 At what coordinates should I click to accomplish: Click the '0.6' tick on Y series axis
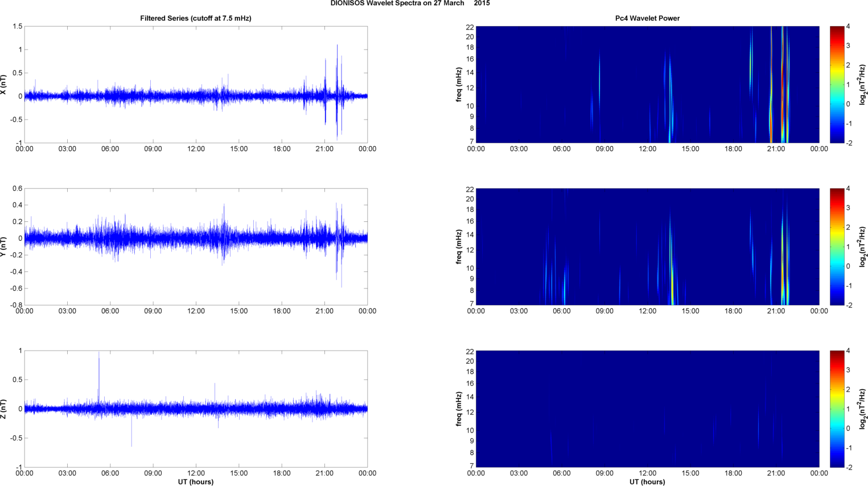[17, 188]
